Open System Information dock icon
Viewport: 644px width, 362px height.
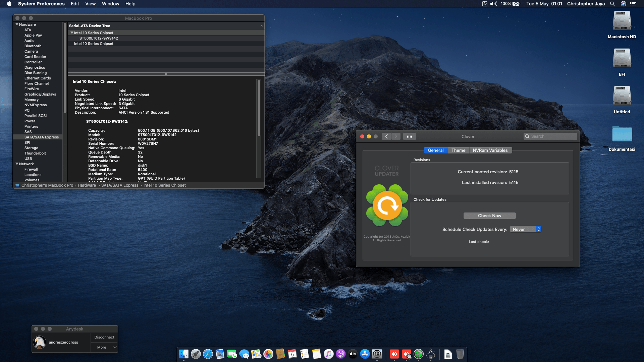click(431, 354)
